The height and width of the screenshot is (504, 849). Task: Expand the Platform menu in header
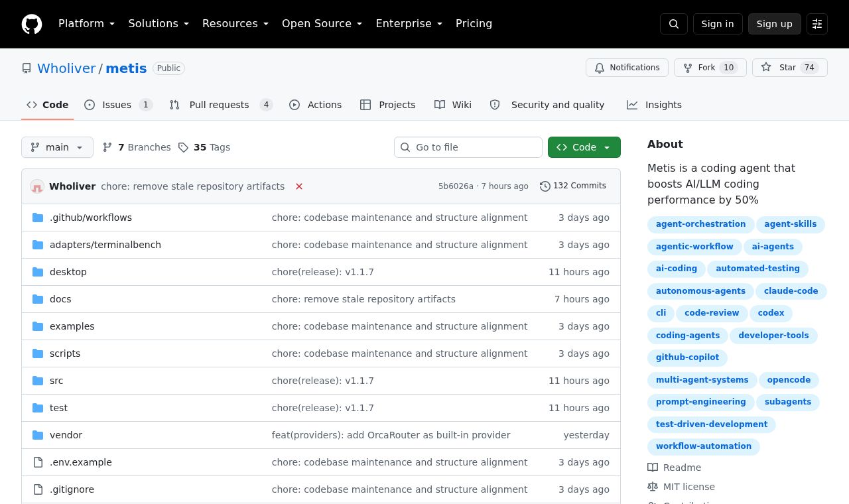pyautogui.click(x=87, y=24)
